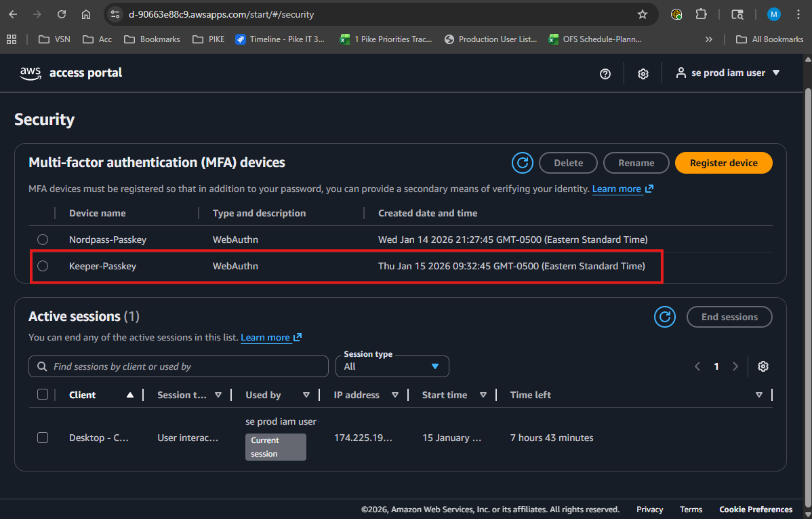Open the help question mark icon
Image resolution: width=812 pixels, height=519 pixels.
(x=605, y=74)
